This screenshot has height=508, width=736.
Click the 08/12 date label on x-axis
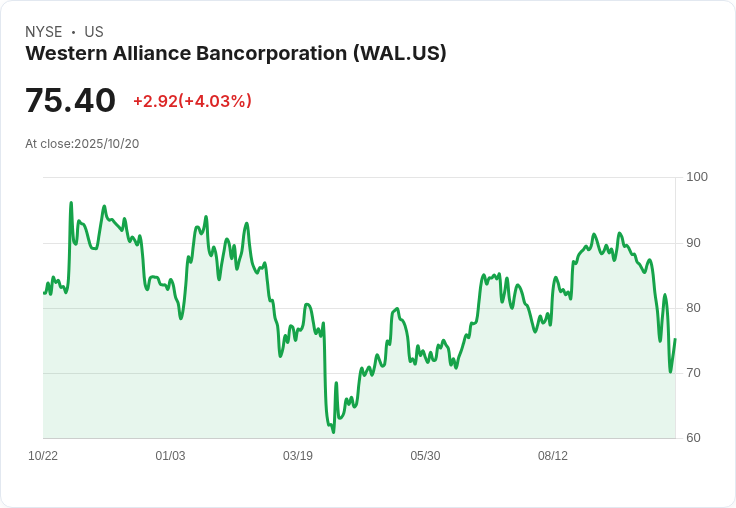coord(552,455)
